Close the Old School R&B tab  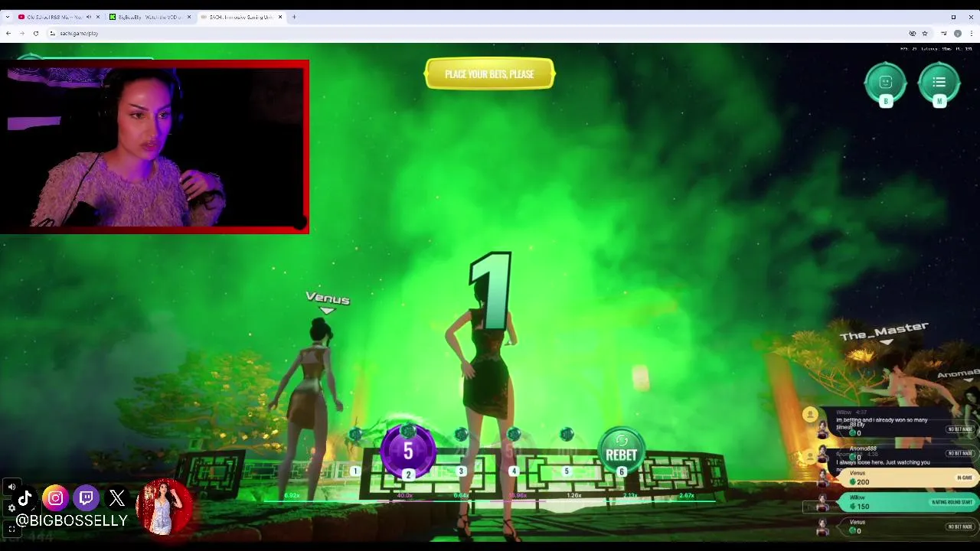[98, 17]
